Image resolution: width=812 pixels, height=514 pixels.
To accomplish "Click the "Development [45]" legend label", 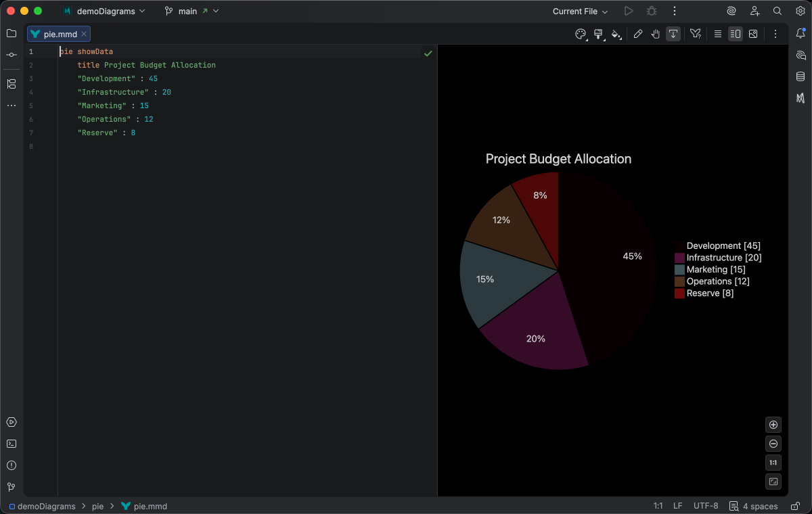I will 723,246.
